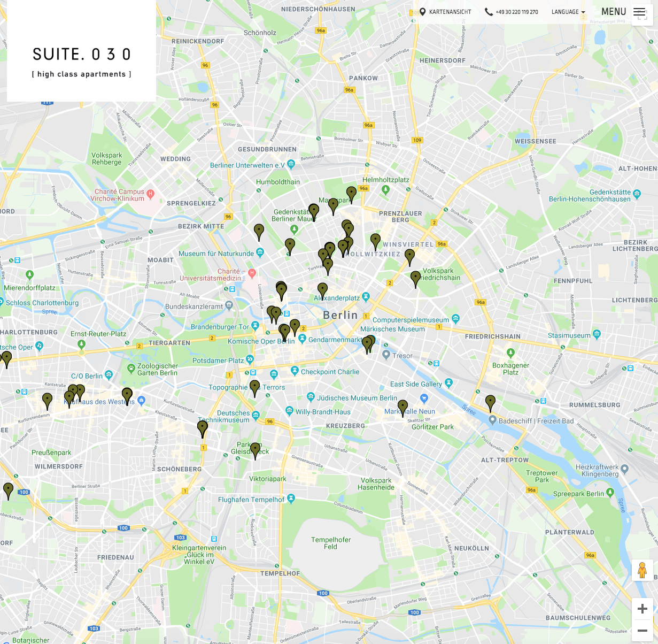Viewport: 658px width, 644px height.
Task: Select the Deutsches Technikmuseum icon
Action: [x=256, y=415]
